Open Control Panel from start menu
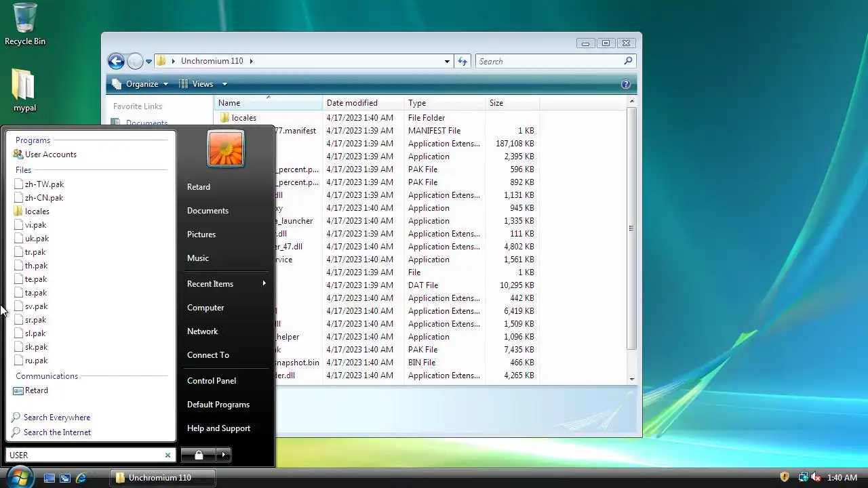This screenshot has width=868, height=488. (212, 381)
